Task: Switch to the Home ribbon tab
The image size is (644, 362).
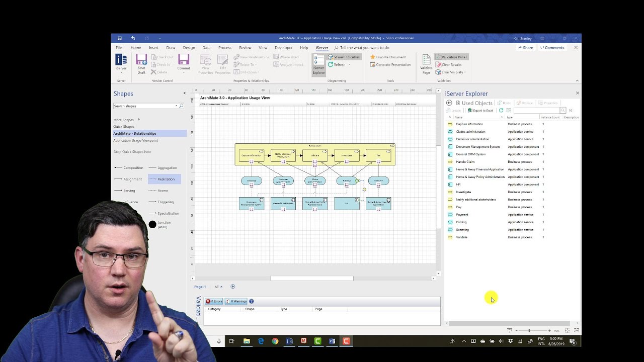Action: (136, 48)
